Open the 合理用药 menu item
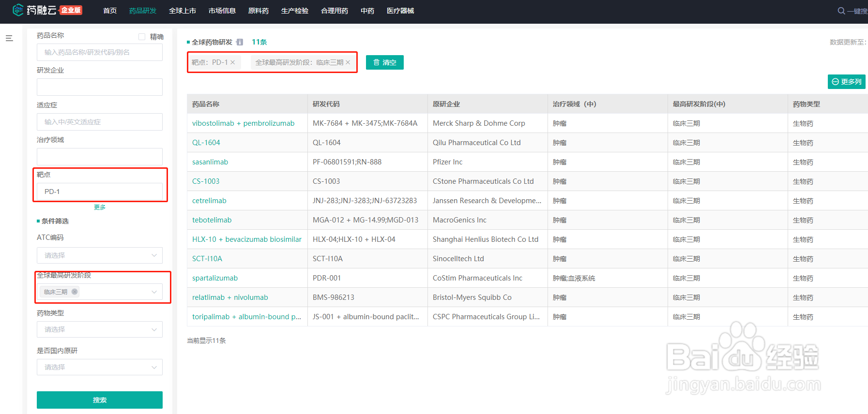 tap(335, 11)
